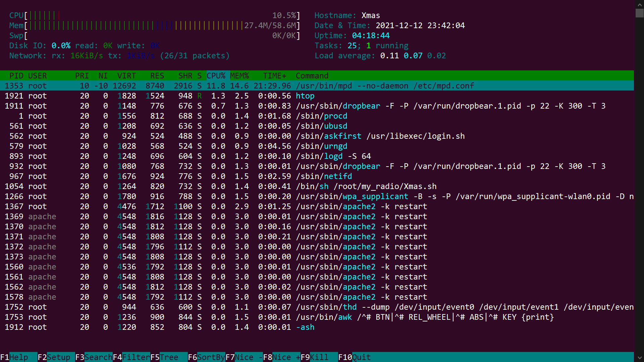644x362 pixels.
Task: Open F6 SortBy menu
Action: [206, 357]
